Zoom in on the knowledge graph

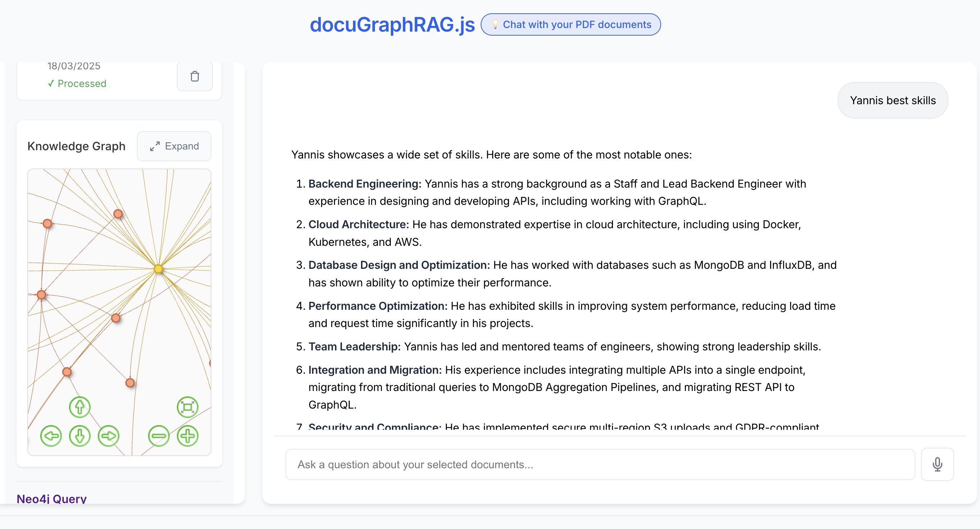coord(188,436)
